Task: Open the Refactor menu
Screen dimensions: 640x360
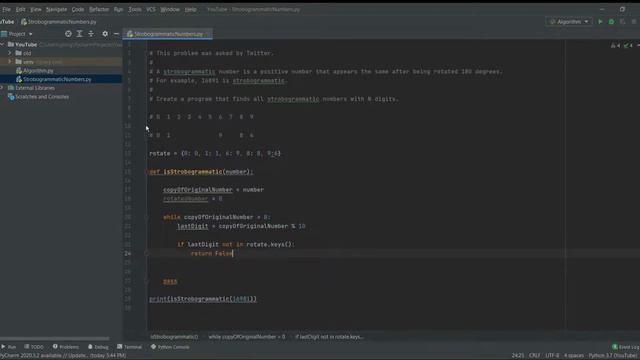Action: pyautogui.click(x=99, y=9)
